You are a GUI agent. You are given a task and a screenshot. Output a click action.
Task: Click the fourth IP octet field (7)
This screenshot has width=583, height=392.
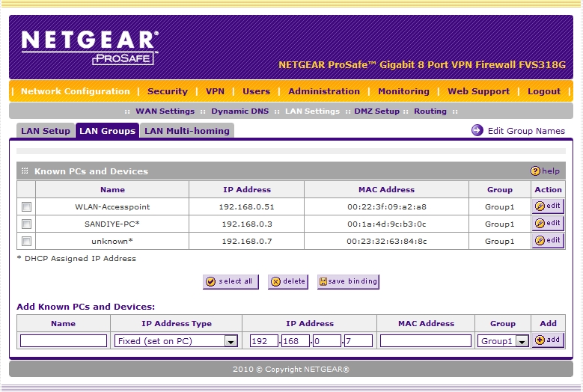[x=358, y=340]
